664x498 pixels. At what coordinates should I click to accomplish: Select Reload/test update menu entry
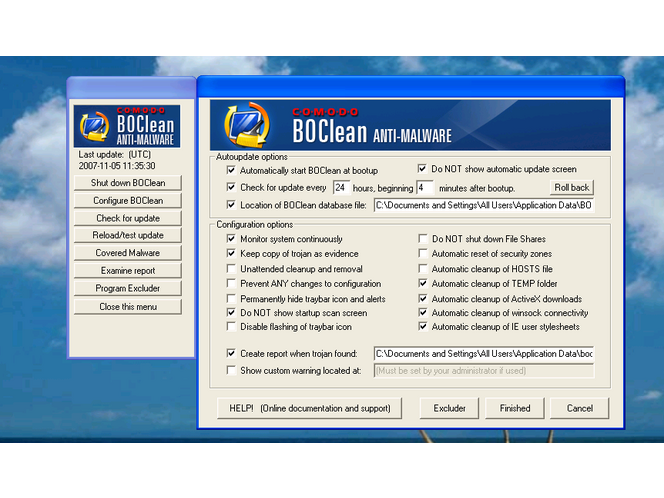(128, 235)
